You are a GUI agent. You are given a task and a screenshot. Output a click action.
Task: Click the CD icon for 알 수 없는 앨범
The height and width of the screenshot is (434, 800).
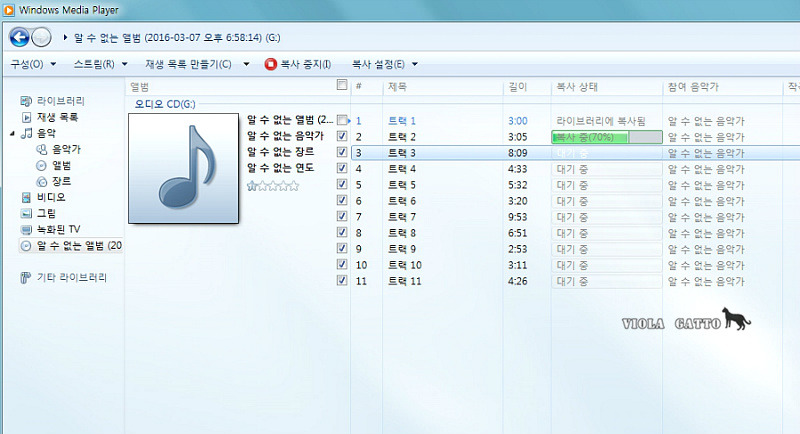tap(26, 246)
